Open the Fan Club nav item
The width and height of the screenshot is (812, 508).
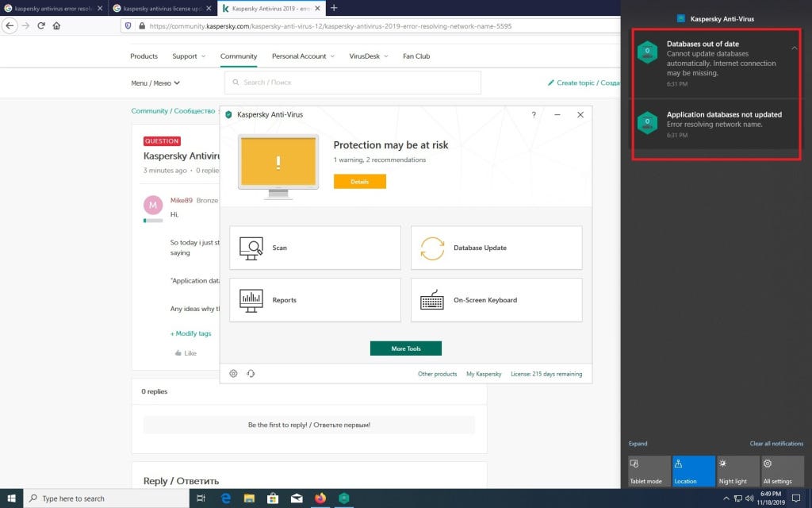416,56
